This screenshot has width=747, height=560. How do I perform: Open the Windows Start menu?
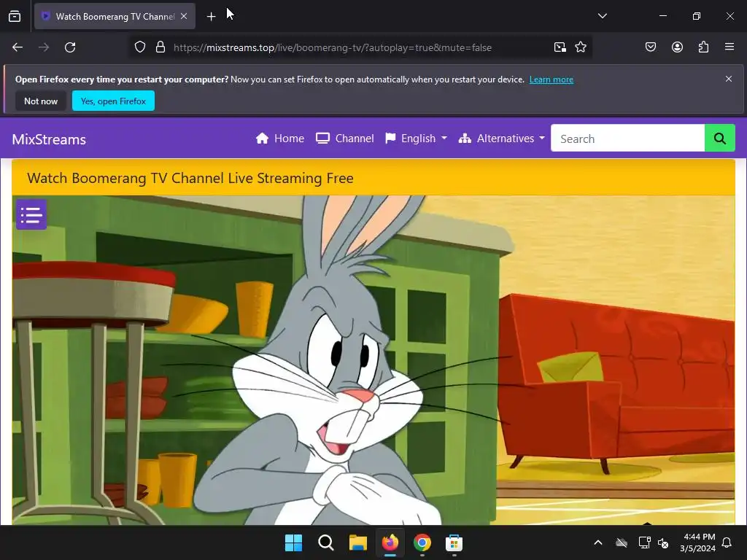pyautogui.click(x=293, y=542)
